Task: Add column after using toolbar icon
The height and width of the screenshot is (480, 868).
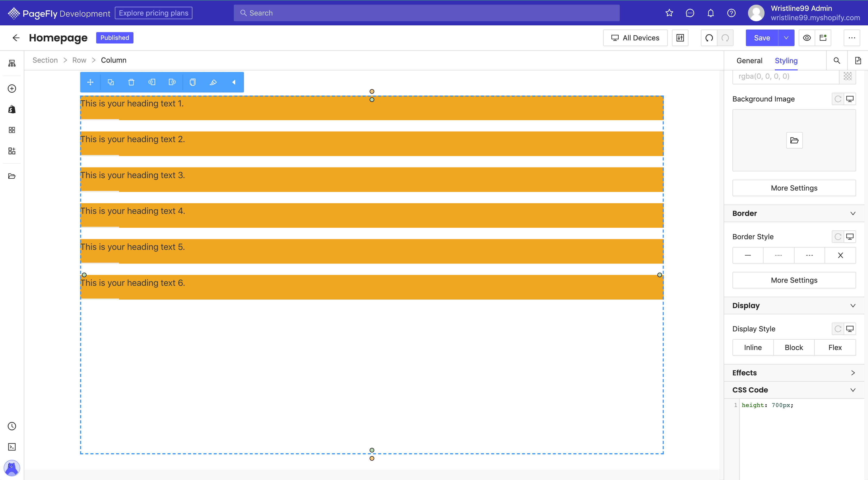Action: 172,82
